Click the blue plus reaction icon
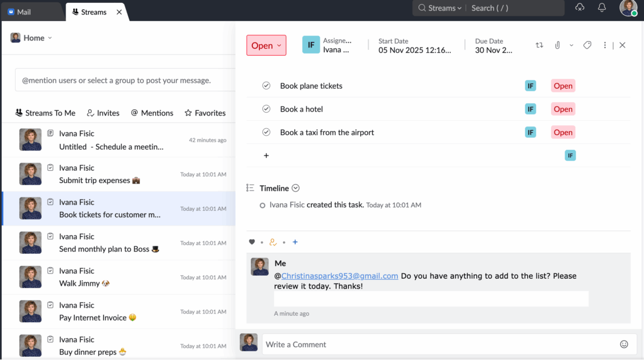This screenshot has height=360, width=644. click(x=295, y=242)
